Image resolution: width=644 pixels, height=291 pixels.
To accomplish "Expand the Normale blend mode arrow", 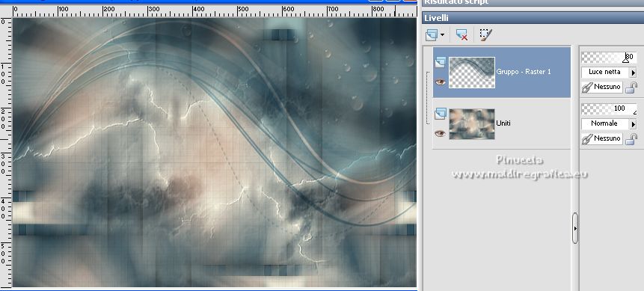I will pyautogui.click(x=634, y=123).
